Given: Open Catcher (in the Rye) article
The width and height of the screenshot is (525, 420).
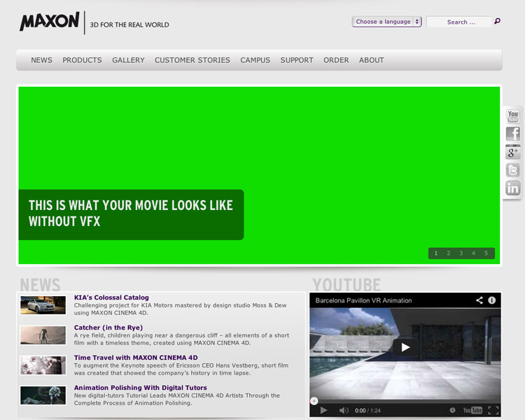Looking at the screenshot, I should [108, 328].
